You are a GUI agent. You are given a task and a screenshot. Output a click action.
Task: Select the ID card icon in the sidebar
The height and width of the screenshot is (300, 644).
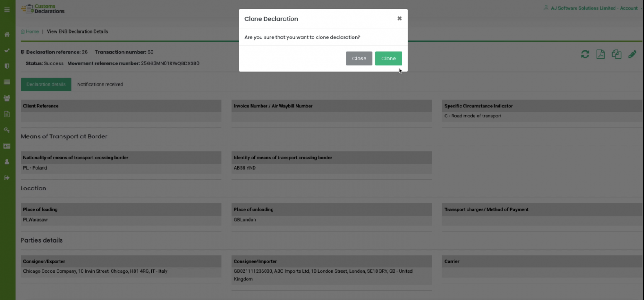point(7,146)
